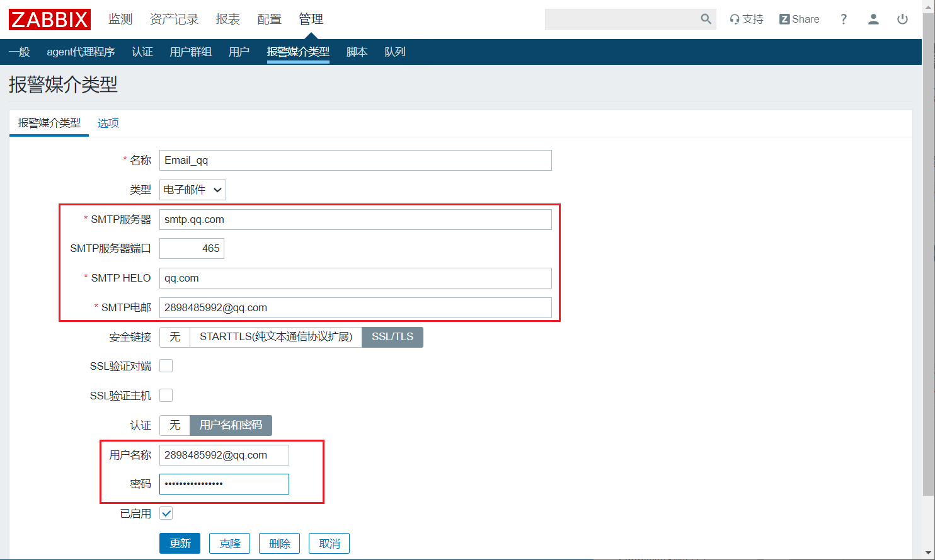This screenshot has width=935, height=560.
Task: Click the 克隆 clone button
Action: tap(229, 544)
